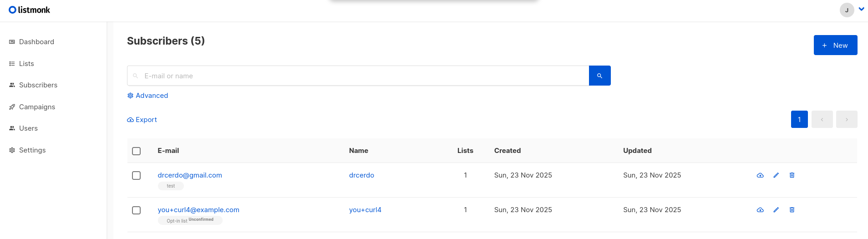The height and width of the screenshot is (239, 868).
Task: Delete the you+curl4@example.com subscriber
Action: click(792, 210)
